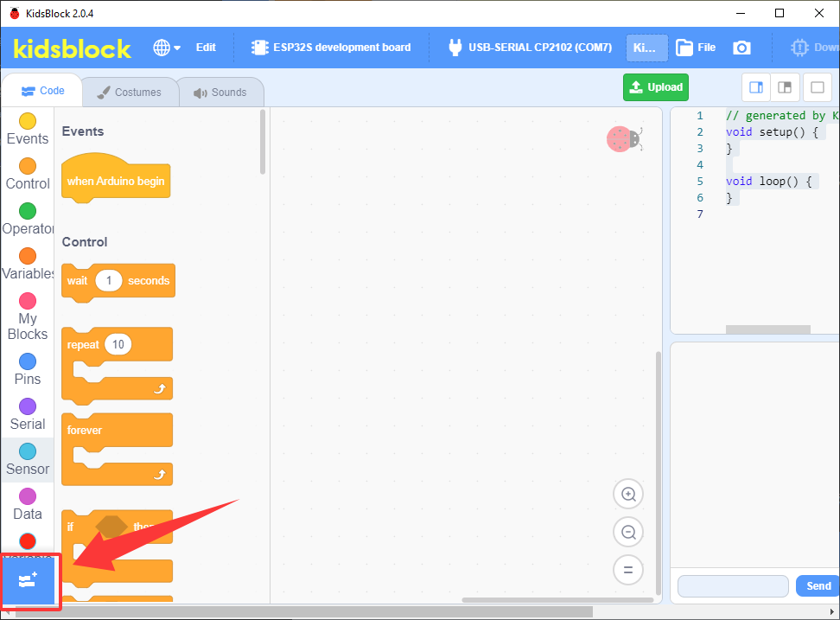
Task: Reset workspace zoom with equals icon
Action: click(628, 570)
